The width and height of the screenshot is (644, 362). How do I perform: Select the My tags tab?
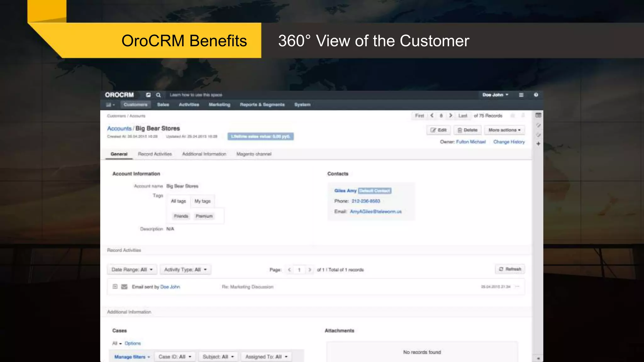point(203,201)
